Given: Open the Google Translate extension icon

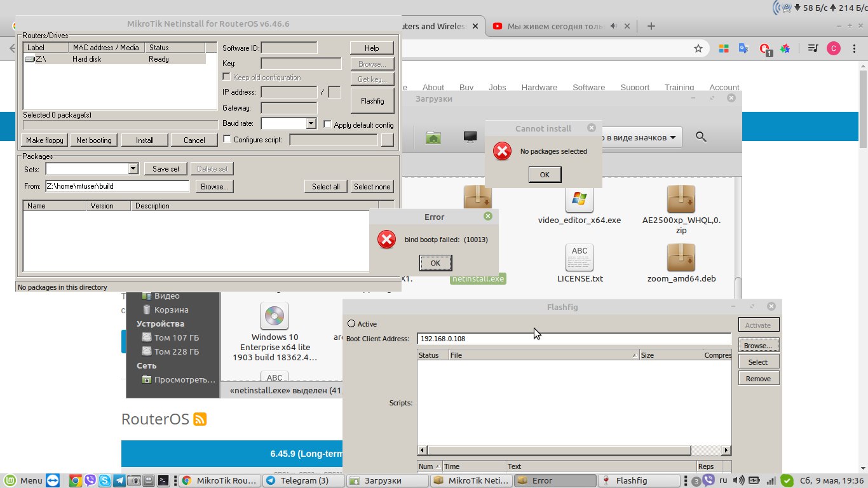Looking at the screenshot, I should (743, 48).
